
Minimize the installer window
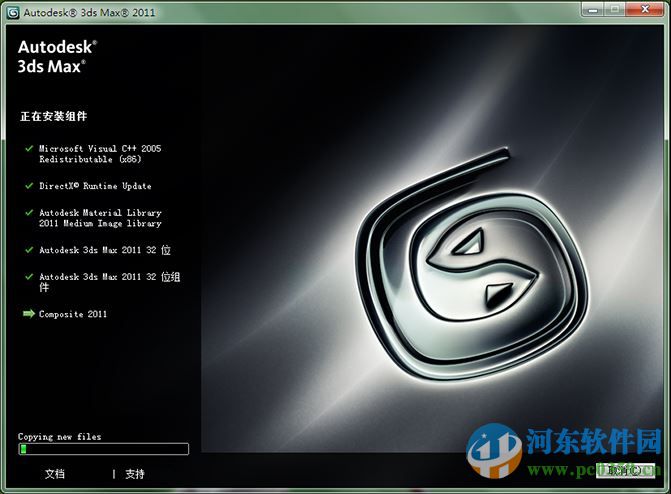click(x=593, y=10)
